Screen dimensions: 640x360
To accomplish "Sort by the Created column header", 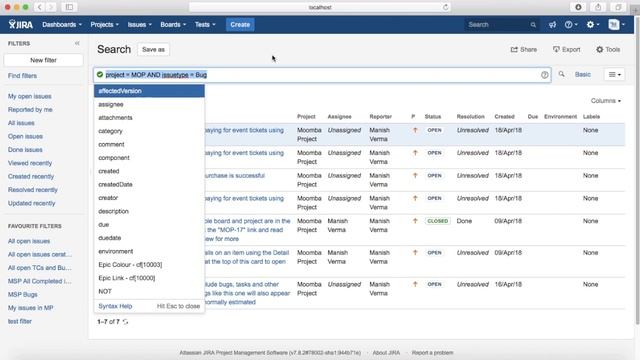I will tap(504, 117).
